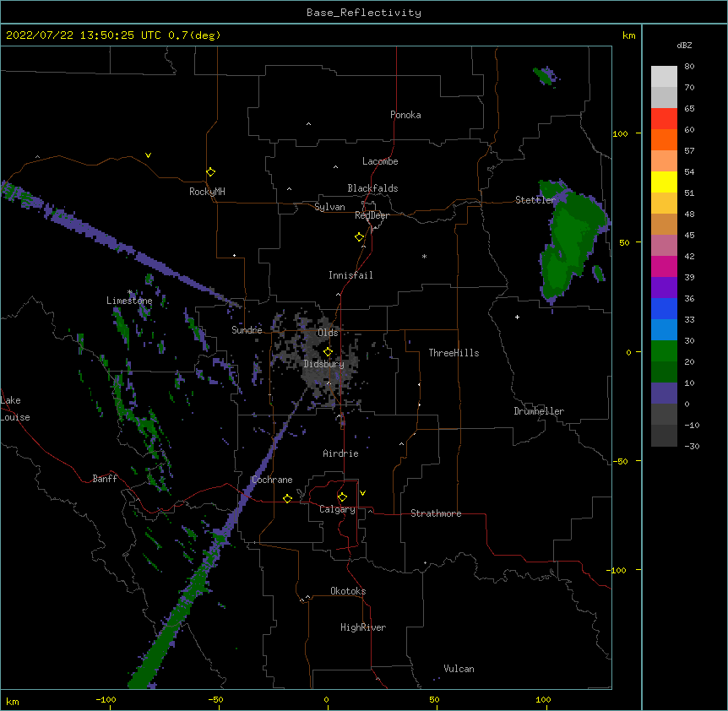
Task: Click the RockyMH label
Action: tap(207, 192)
